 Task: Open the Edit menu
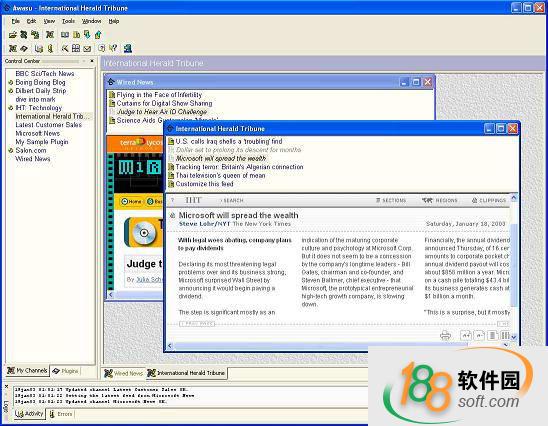[31, 21]
